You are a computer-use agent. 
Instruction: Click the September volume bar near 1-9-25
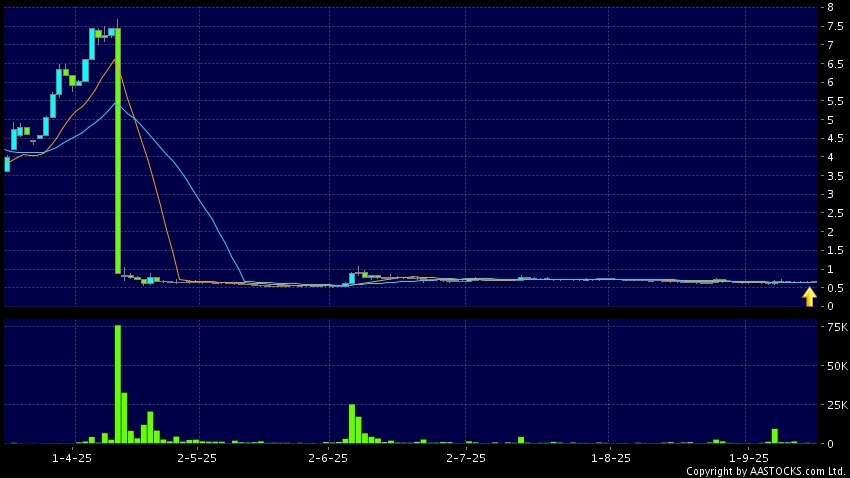[x=775, y=436]
